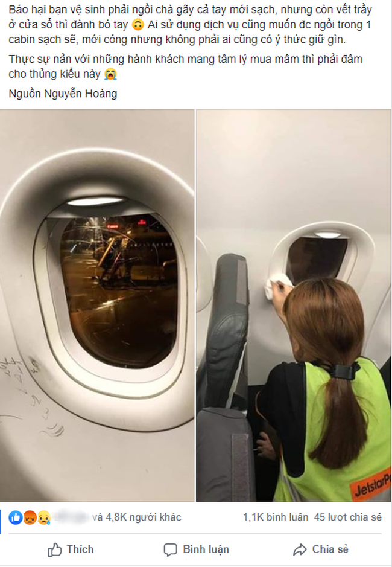Click the sad crying reaction icon
Viewport: 392px width, 567px height.
coord(43,518)
